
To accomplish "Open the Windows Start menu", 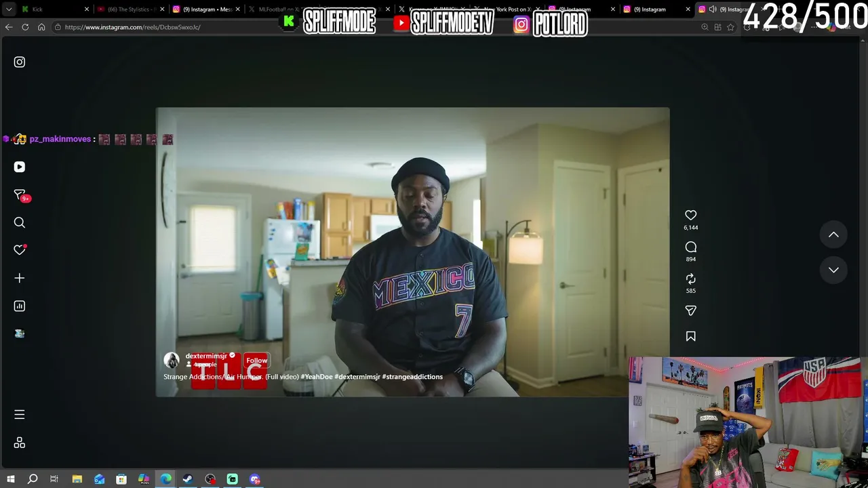I will point(10,479).
